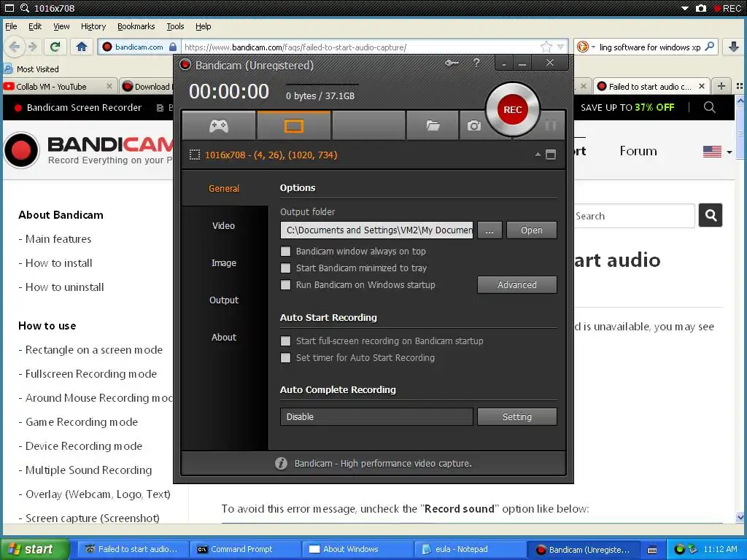Bookmark this page with star icon
Screen dimensions: 747x560
click(x=546, y=47)
